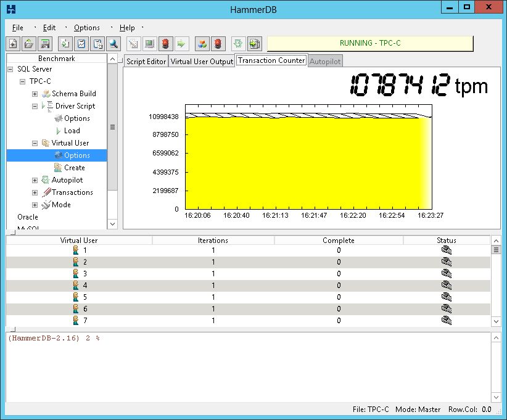
Task: Collapse the SQL Server tree node
Action: coord(10,69)
